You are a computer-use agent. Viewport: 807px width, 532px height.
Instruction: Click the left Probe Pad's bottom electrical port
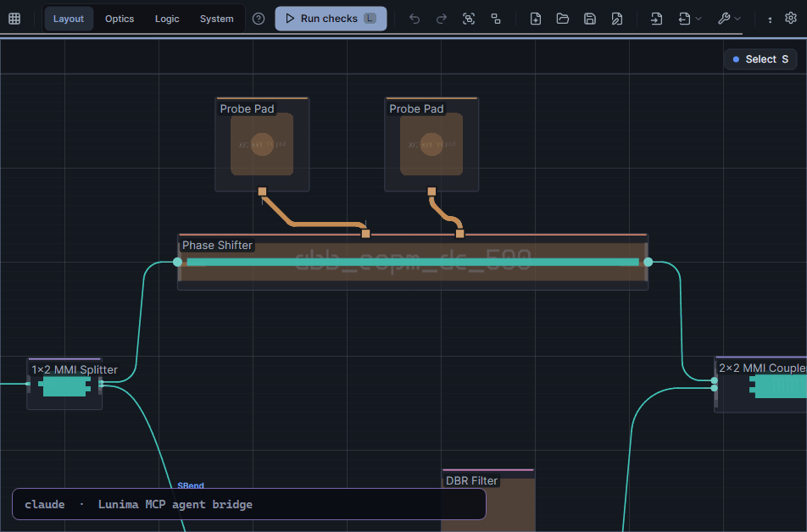pyautogui.click(x=262, y=191)
